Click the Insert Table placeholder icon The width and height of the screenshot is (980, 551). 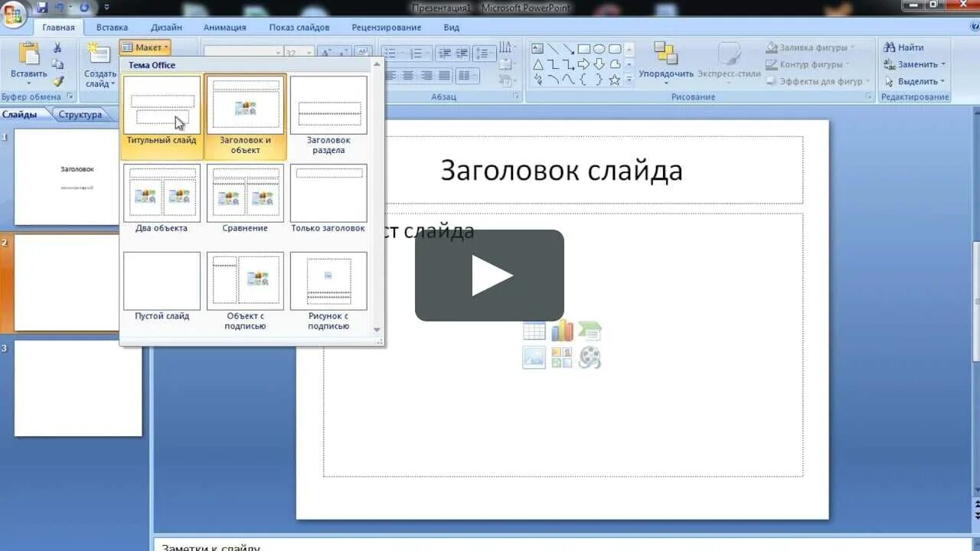pyautogui.click(x=534, y=331)
